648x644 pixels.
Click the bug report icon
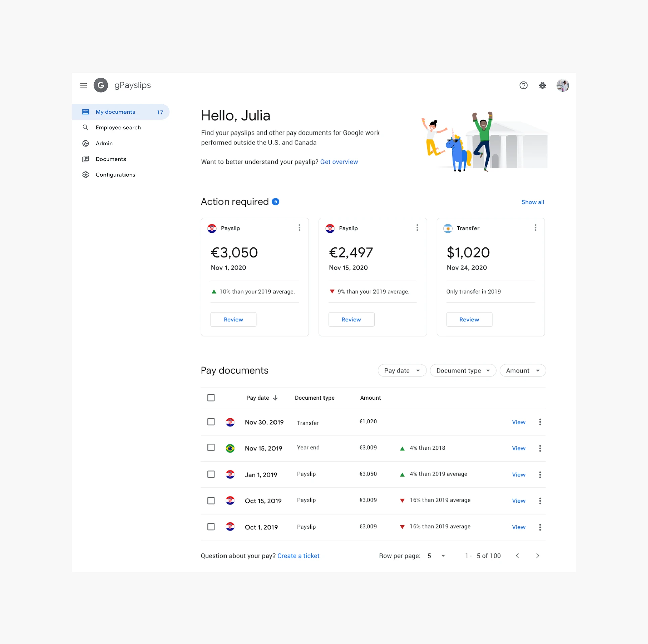(x=542, y=85)
